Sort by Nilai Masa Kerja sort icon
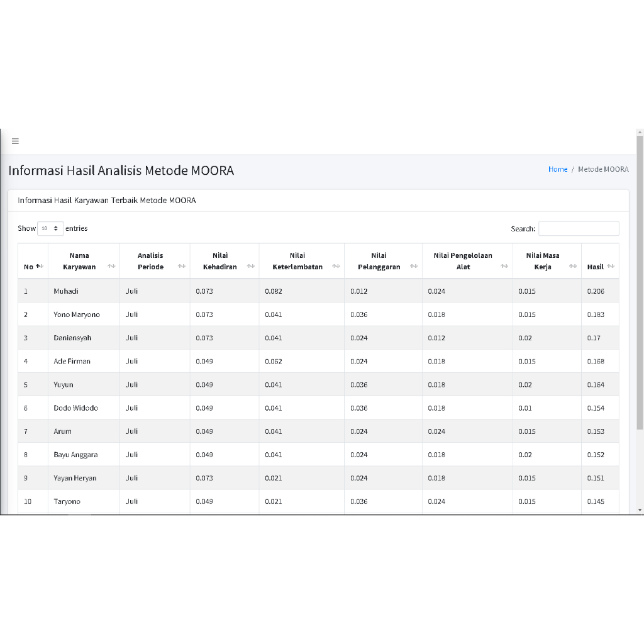 pyautogui.click(x=573, y=267)
